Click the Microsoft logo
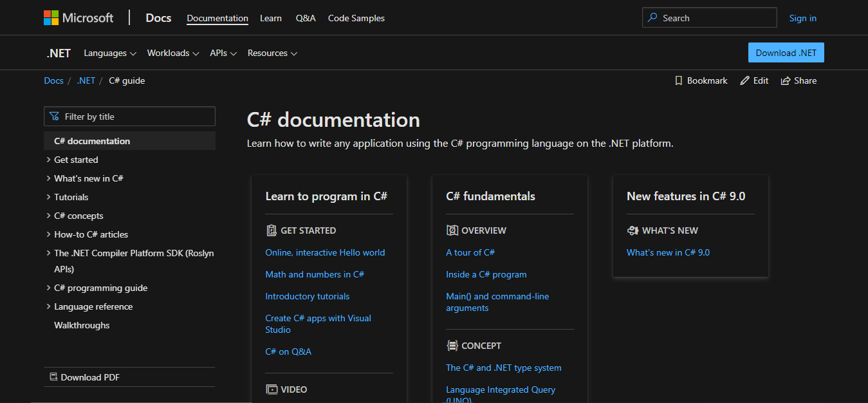Screen dimensions: 868x403 pyautogui.click(x=78, y=18)
